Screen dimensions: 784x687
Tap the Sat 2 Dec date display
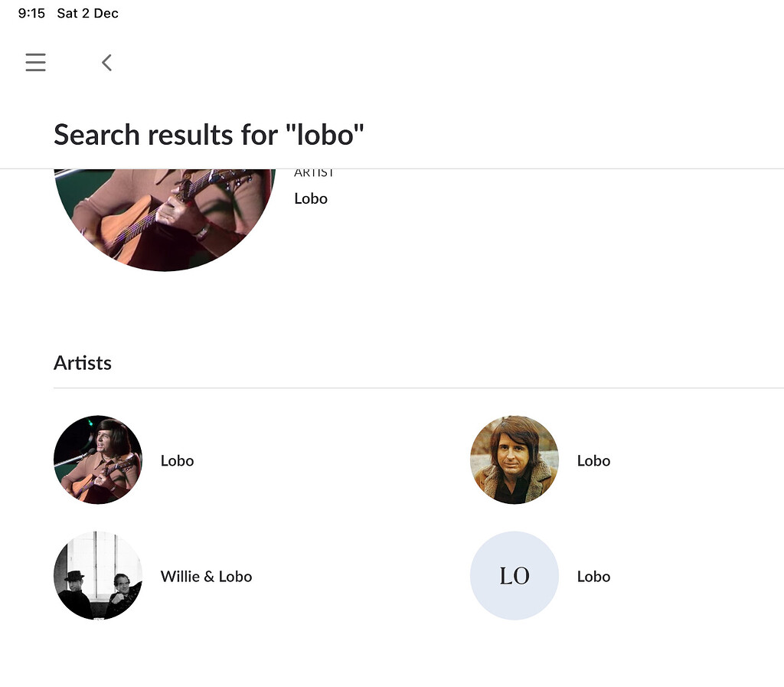87,12
